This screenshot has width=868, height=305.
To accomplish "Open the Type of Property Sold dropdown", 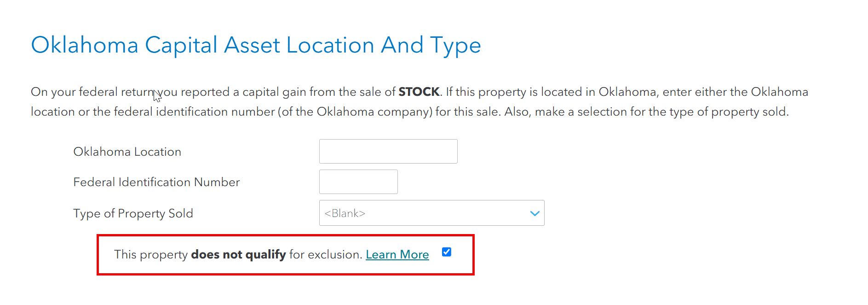I will click(431, 213).
